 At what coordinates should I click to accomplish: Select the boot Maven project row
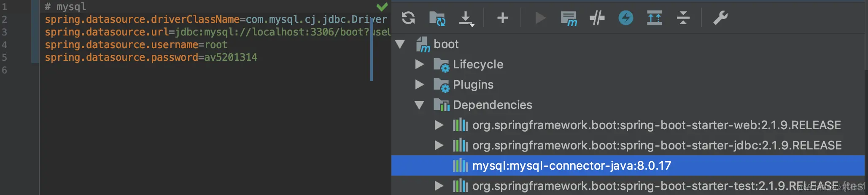tap(628, 44)
